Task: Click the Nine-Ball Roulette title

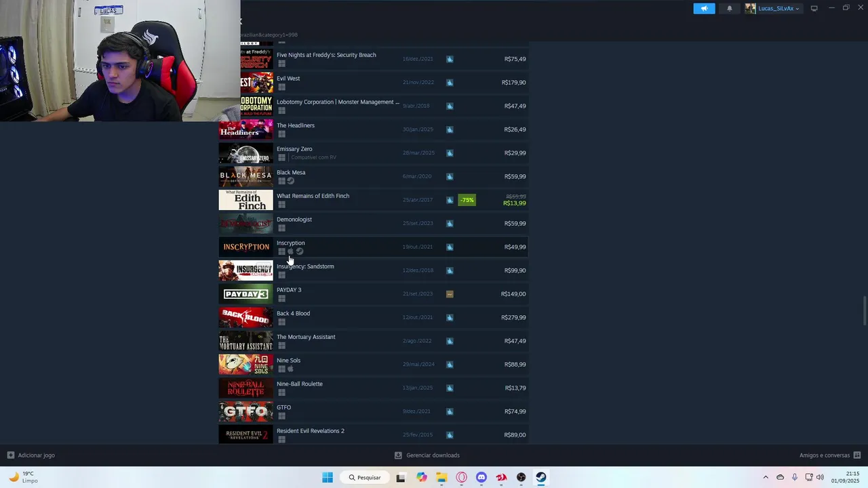Action: click(x=300, y=384)
